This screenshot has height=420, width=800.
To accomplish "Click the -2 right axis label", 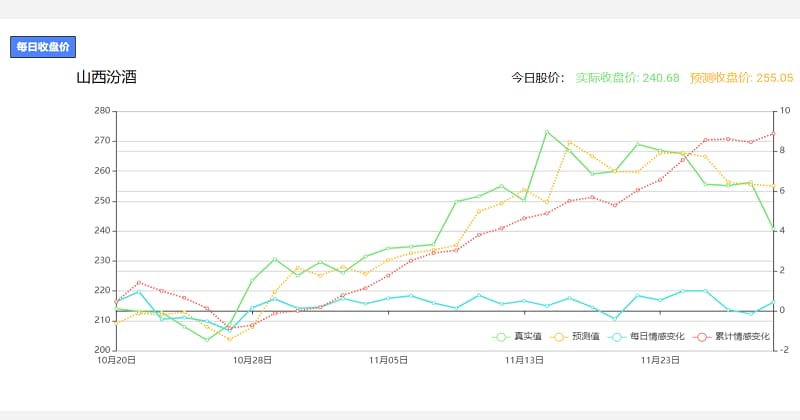I will (x=784, y=350).
